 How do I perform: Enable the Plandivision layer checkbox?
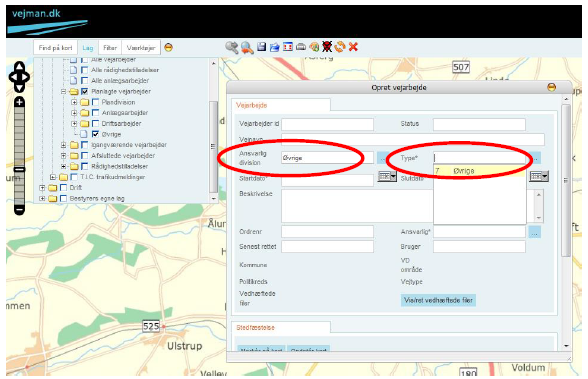95,102
